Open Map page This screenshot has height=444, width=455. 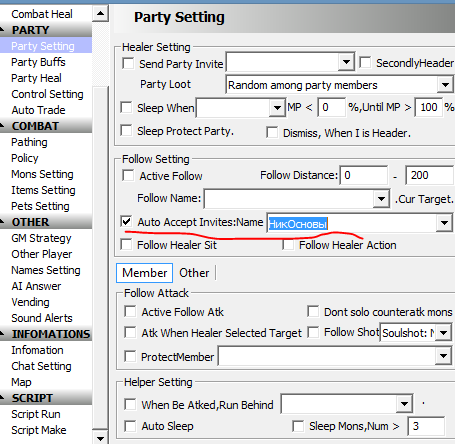(21, 382)
